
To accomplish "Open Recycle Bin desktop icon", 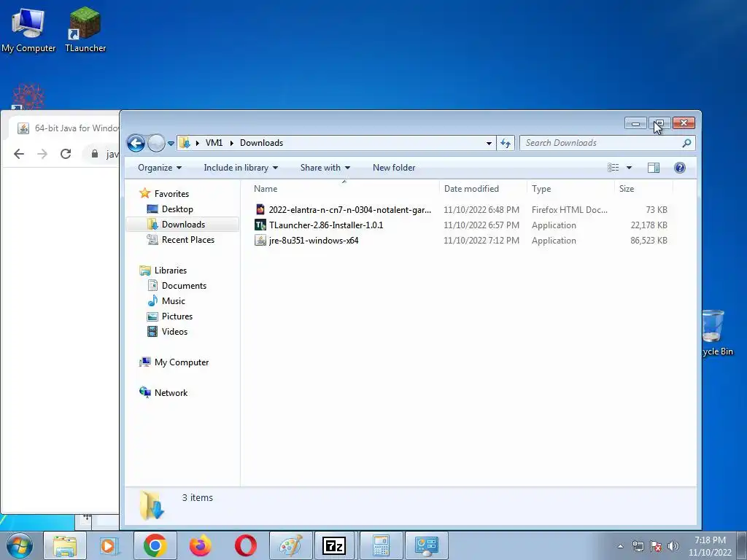I will (716, 333).
